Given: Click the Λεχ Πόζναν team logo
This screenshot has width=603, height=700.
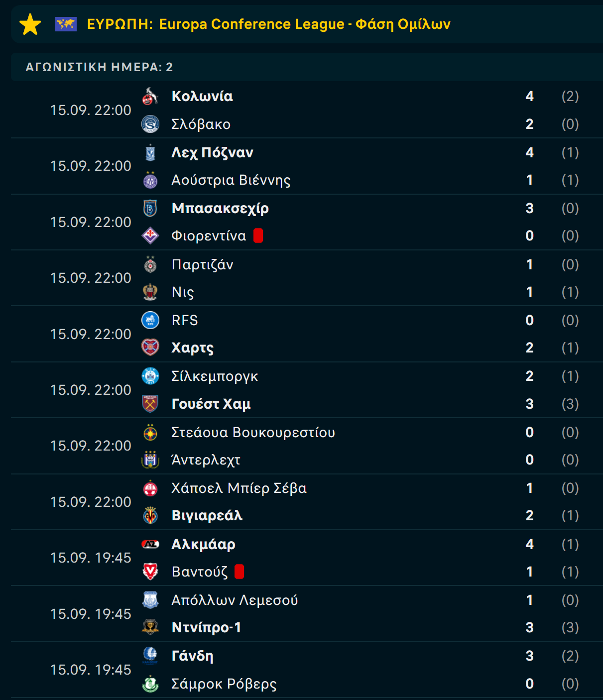Looking at the screenshot, I should 150,152.
